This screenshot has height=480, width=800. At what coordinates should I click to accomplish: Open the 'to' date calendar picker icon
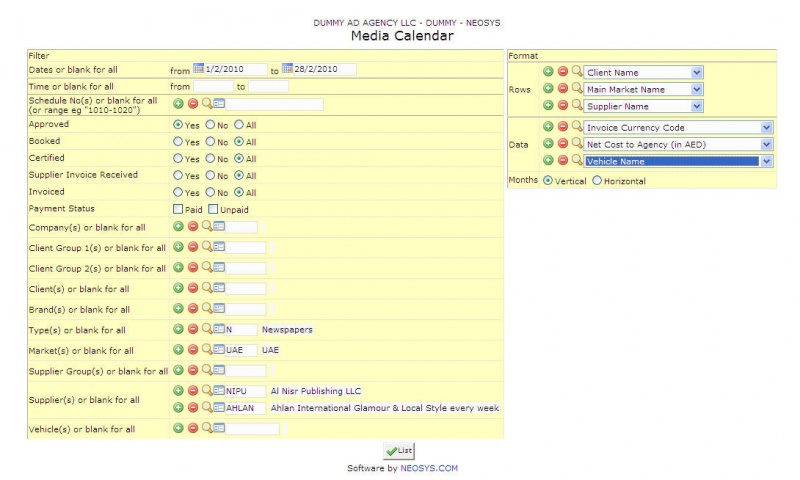(x=287, y=68)
